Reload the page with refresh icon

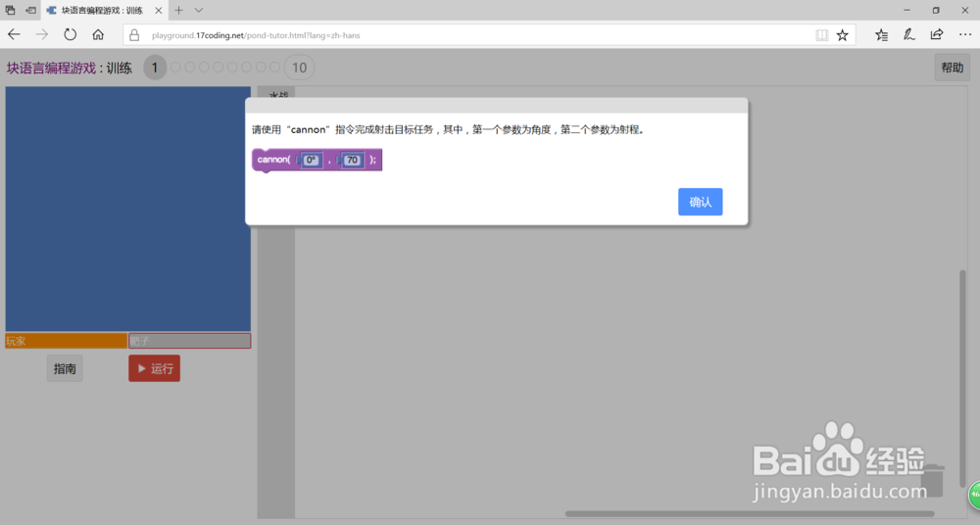click(70, 35)
